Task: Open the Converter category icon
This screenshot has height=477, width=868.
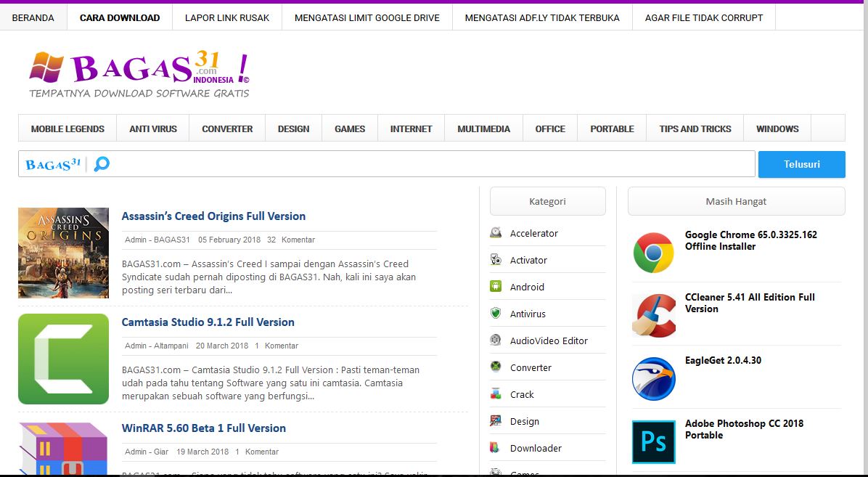Action: (x=496, y=367)
